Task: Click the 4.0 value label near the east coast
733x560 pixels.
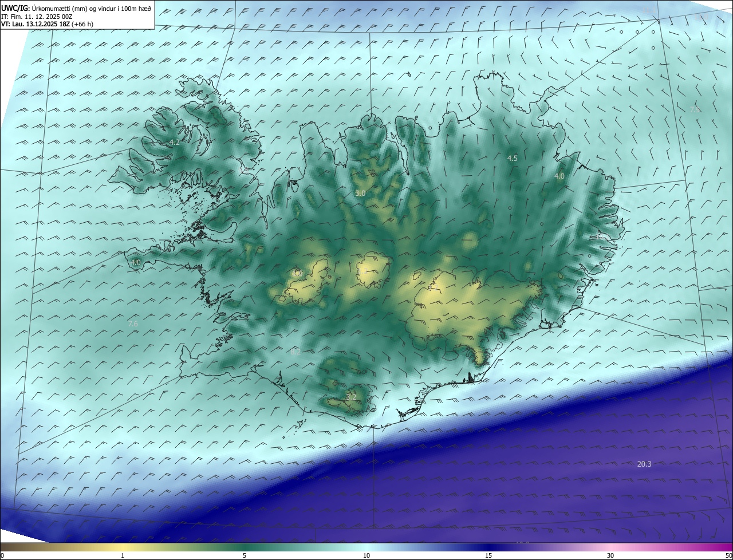Action: tap(559, 176)
